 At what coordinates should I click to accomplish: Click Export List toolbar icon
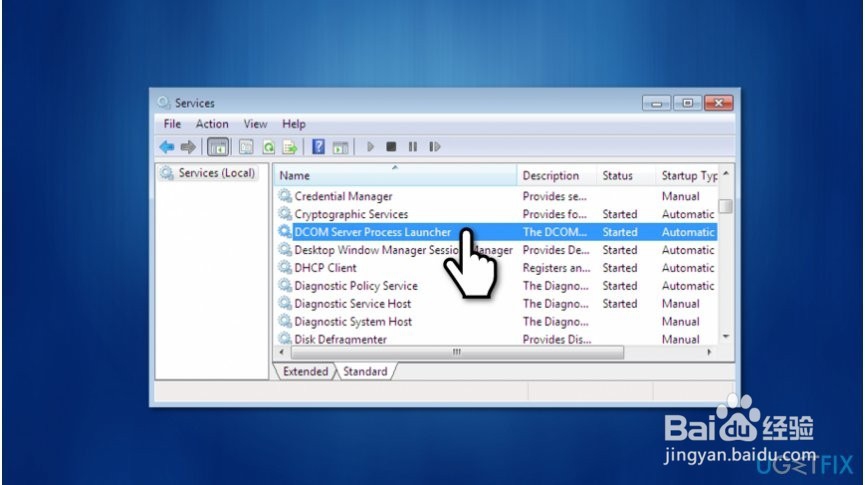(x=290, y=147)
